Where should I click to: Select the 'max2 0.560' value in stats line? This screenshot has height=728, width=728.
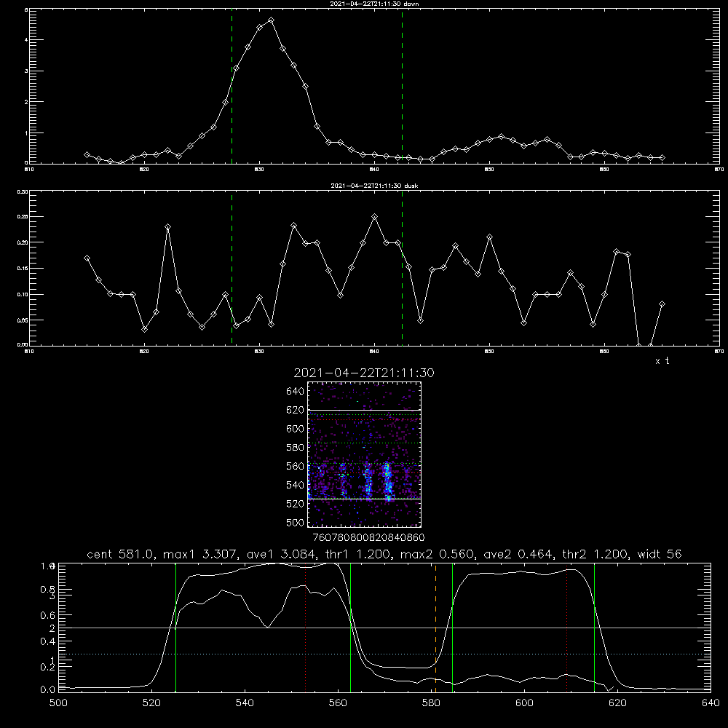click(437, 554)
